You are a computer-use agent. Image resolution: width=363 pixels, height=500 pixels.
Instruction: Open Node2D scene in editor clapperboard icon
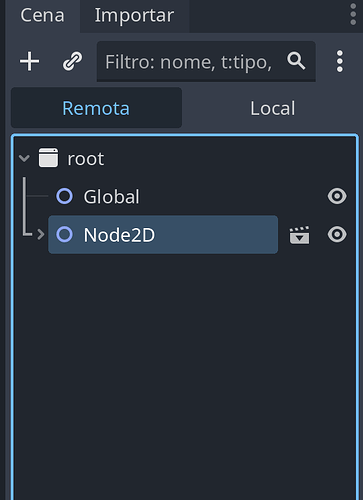pyautogui.click(x=299, y=235)
